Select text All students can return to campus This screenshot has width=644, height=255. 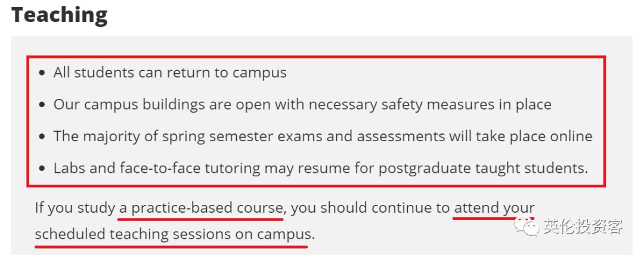tap(170, 73)
